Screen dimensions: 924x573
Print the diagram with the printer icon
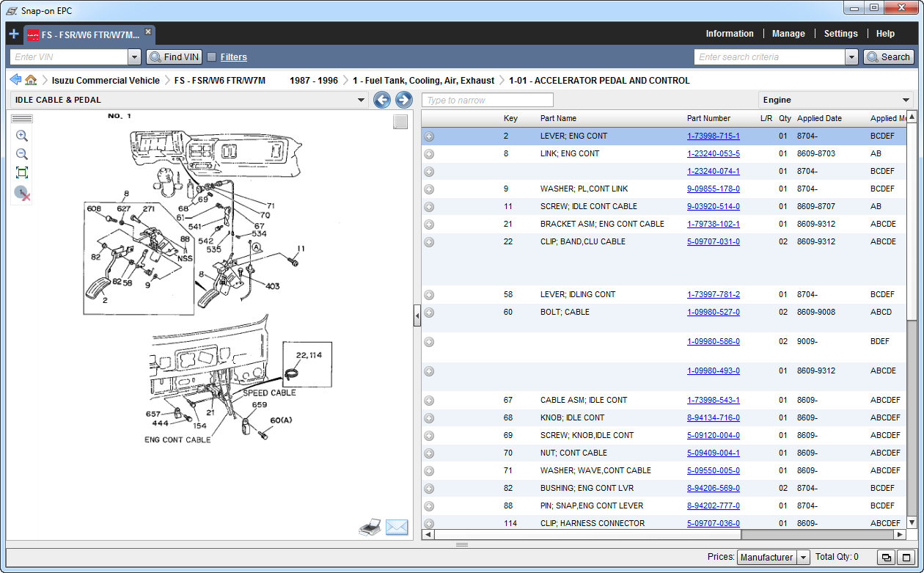click(370, 528)
